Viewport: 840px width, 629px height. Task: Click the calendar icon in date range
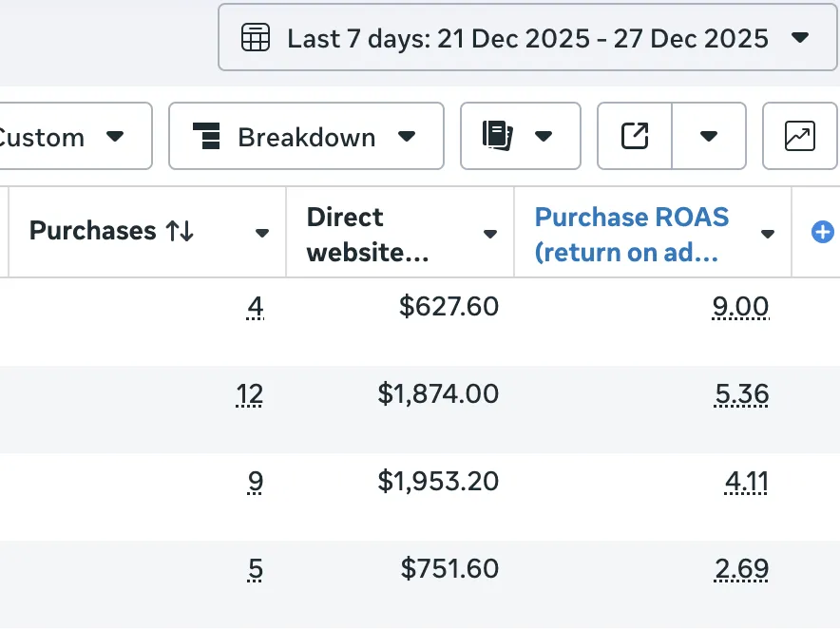[x=256, y=39]
